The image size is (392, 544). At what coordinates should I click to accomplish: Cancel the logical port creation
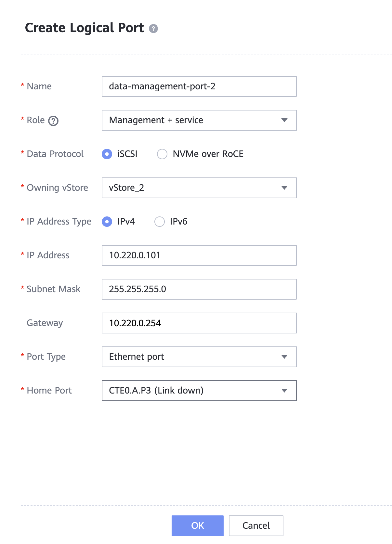[x=256, y=525]
